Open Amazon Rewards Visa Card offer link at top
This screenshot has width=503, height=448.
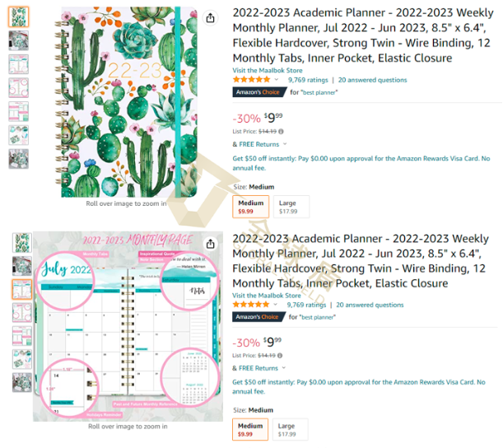click(361, 163)
